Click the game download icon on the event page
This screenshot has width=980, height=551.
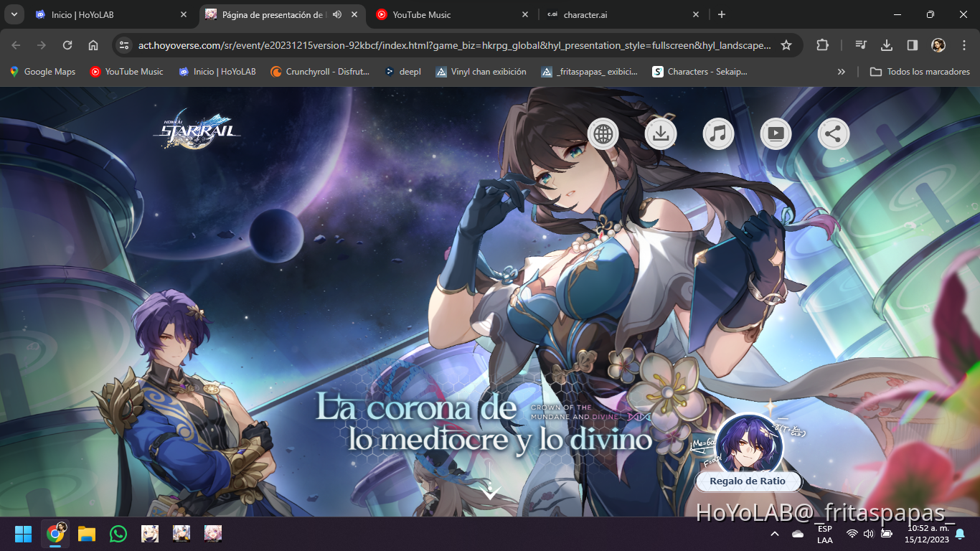click(661, 133)
